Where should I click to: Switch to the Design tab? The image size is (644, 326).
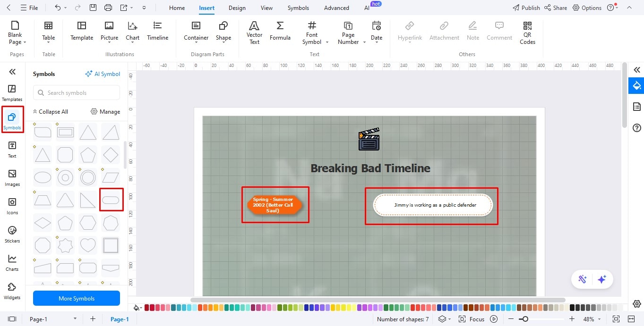pos(237,8)
